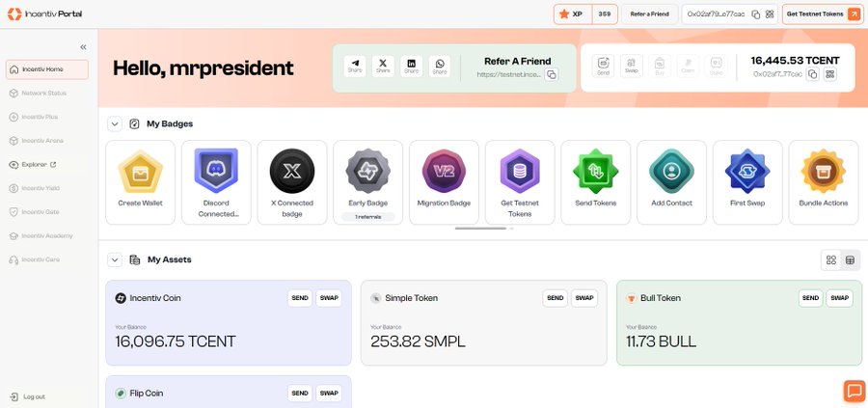Screen dimensions: 868x408
Task: Send Bull Token
Action: (x=810, y=298)
